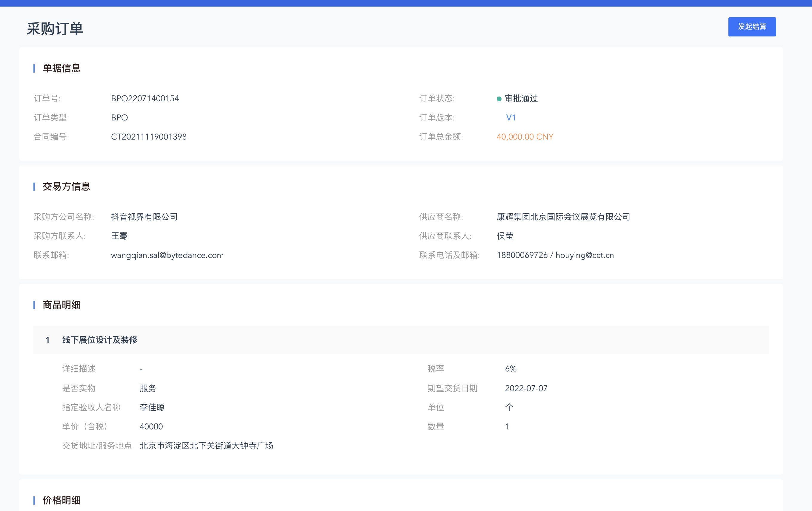812x511 pixels.
Task: Click buyer email wangqian.sal@bytedance.com
Action: (x=167, y=255)
